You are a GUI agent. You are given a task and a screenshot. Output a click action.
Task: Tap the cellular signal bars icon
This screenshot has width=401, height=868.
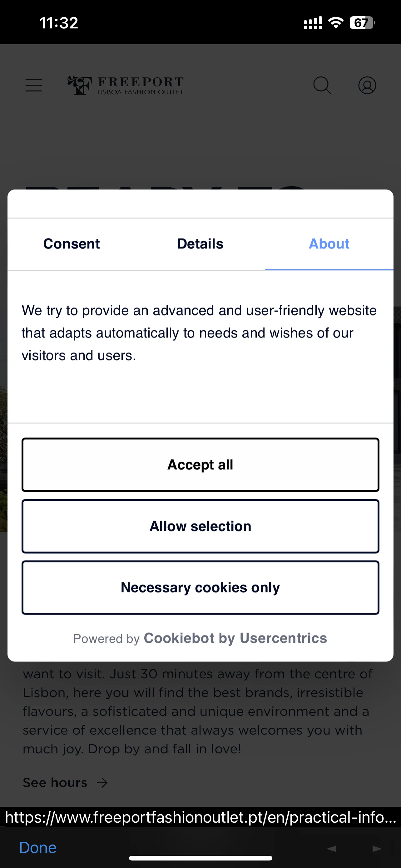point(313,23)
